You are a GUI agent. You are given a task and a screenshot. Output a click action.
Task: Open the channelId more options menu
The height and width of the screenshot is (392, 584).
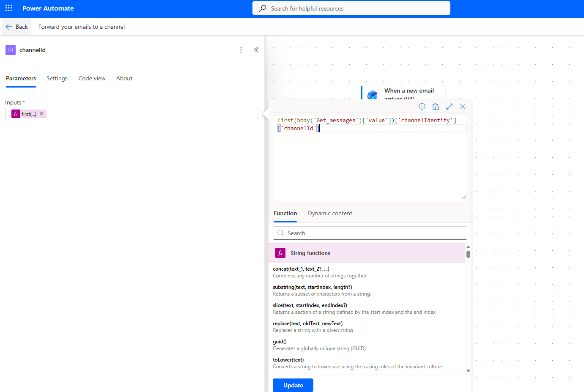point(241,50)
